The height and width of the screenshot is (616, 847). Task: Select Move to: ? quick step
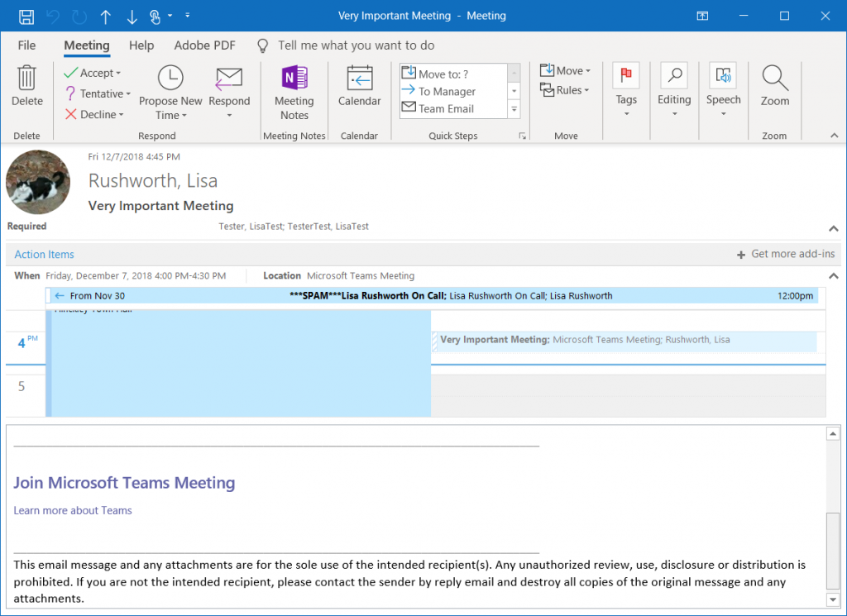454,74
